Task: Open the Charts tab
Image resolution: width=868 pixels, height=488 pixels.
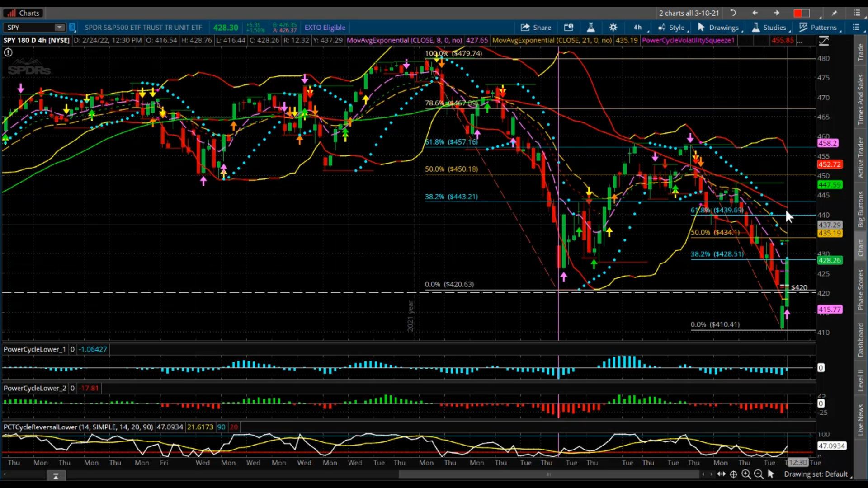Action: pos(24,13)
